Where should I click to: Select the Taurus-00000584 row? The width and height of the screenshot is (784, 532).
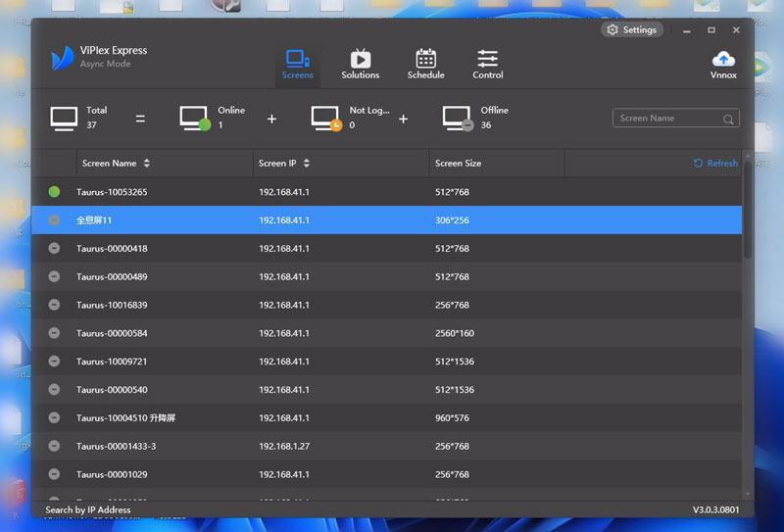[x=386, y=333]
